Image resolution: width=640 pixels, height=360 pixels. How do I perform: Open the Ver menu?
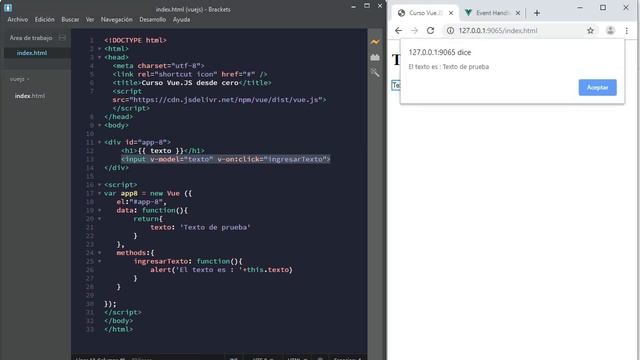(x=90, y=20)
